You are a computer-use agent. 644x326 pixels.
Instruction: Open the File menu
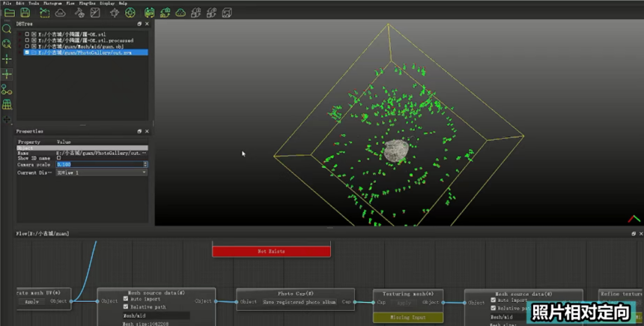point(7,3)
